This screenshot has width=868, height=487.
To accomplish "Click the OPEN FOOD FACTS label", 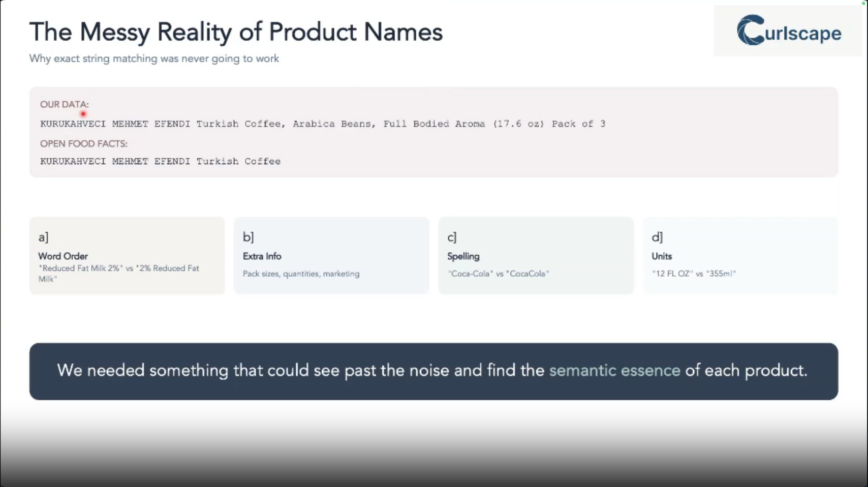I will 84,144.
